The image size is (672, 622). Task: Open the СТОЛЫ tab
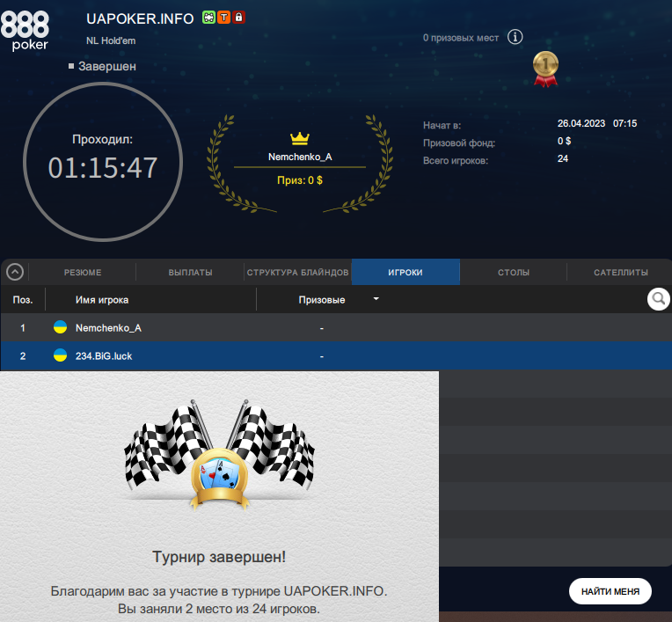[514, 272]
